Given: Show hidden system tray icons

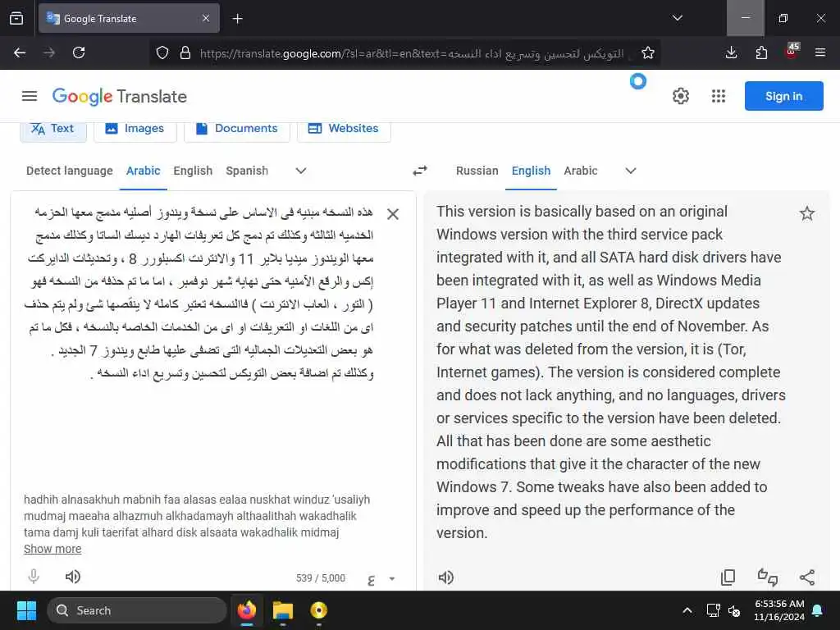Looking at the screenshot, I should click(687, 610).
